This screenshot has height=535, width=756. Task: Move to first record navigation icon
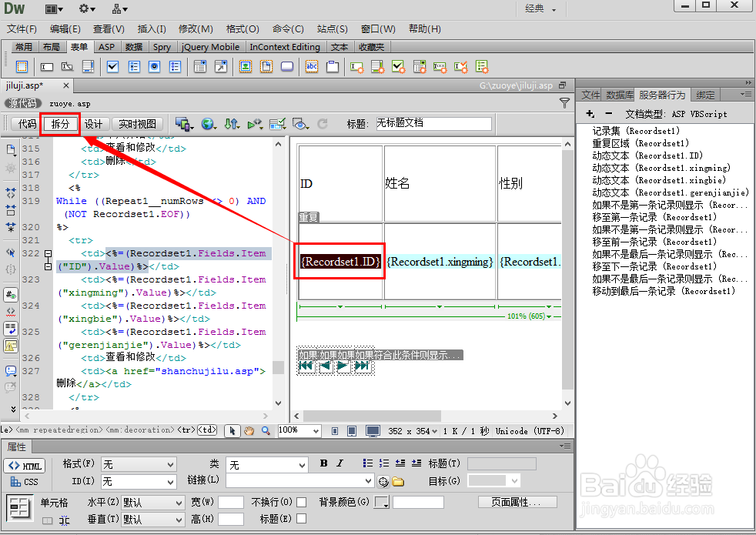(x=306, y=366)
